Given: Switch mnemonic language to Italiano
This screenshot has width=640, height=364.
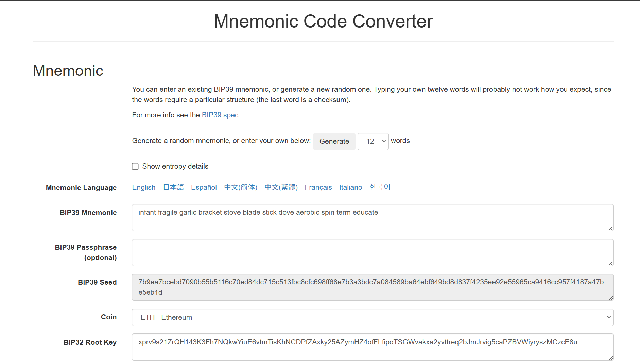Looking at the screenshot, I should [350, 187].
